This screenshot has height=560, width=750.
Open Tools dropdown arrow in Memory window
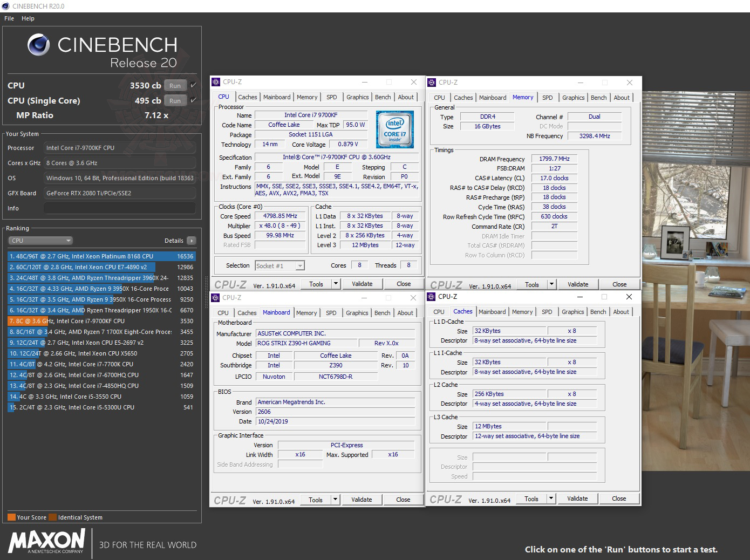[x=551, y=284]
